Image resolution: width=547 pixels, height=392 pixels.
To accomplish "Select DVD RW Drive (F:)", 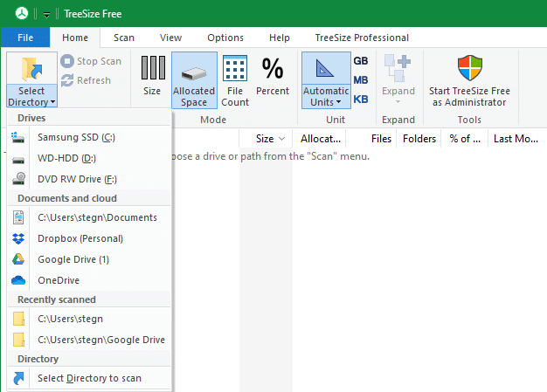I will tap(89, 179).
